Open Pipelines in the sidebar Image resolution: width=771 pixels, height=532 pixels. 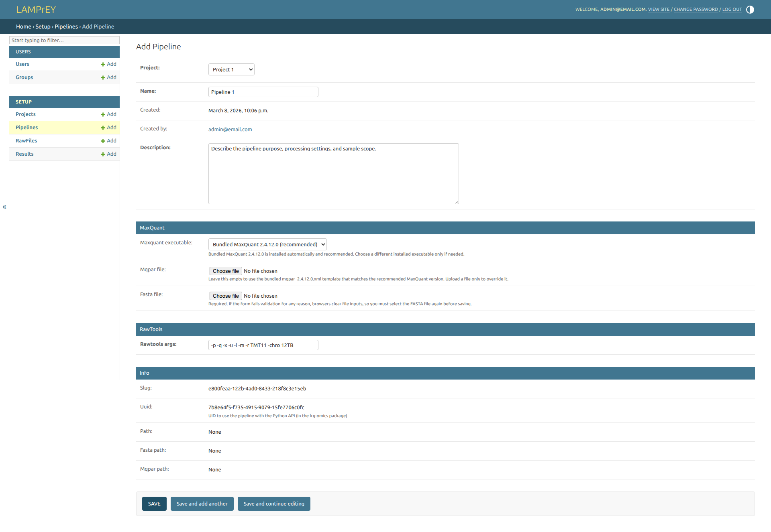point(27,128)
